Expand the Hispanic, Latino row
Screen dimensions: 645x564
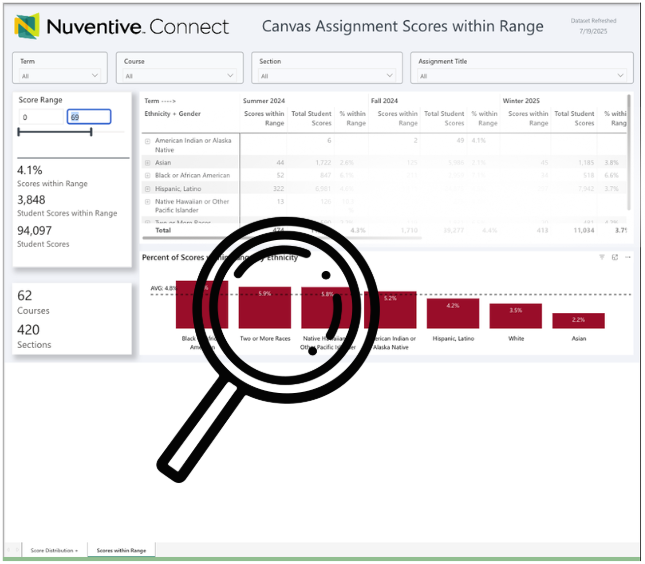tap(148, 188)
